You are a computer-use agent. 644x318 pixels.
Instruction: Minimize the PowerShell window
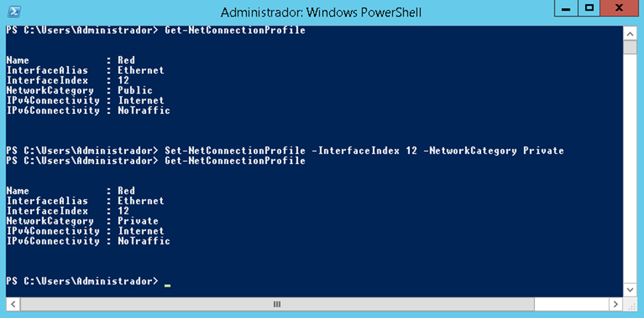pyautogui.click(x=568, y=9)
